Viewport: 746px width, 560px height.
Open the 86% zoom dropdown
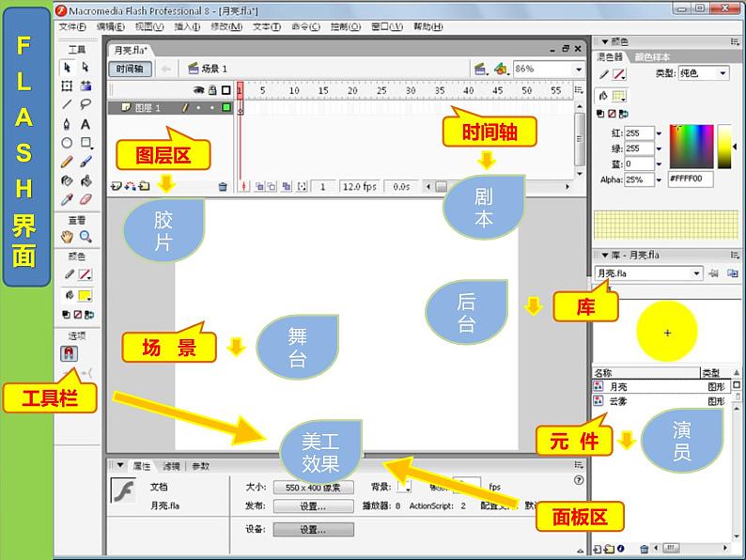(579, 70)
